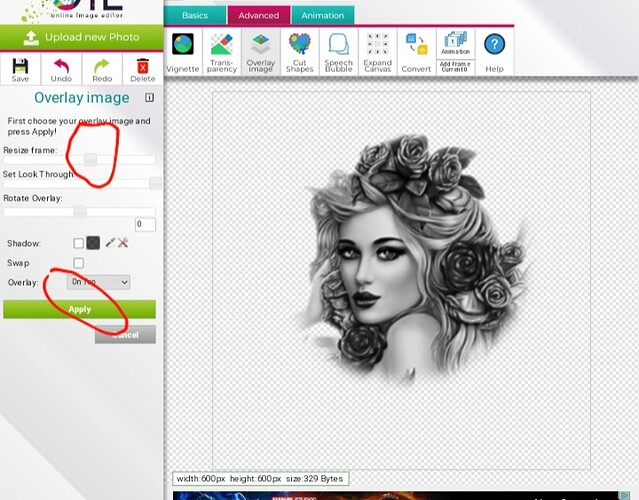
Task: Pick the dark shadow color swatch
Action: point(93,243)
